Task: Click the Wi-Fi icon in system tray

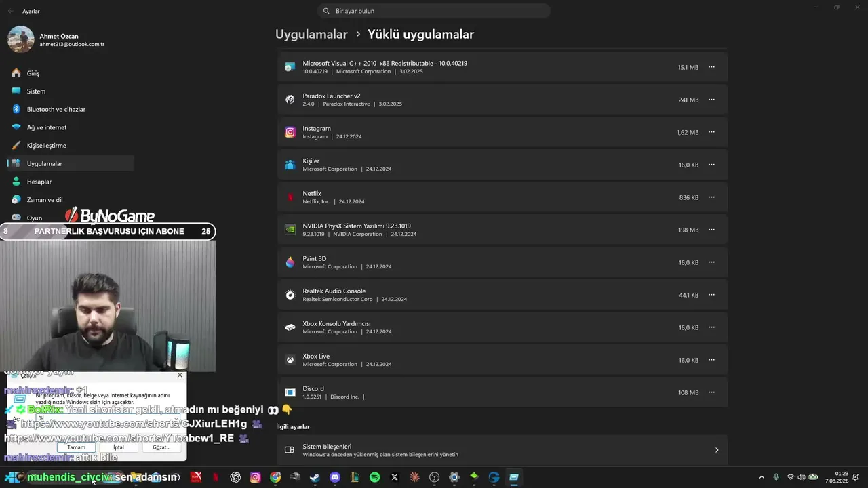Action: pyautogui.click(x=790, y=477)
